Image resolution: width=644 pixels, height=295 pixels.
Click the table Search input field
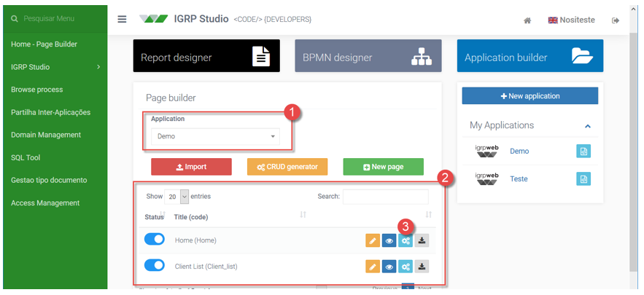point(386,197)
